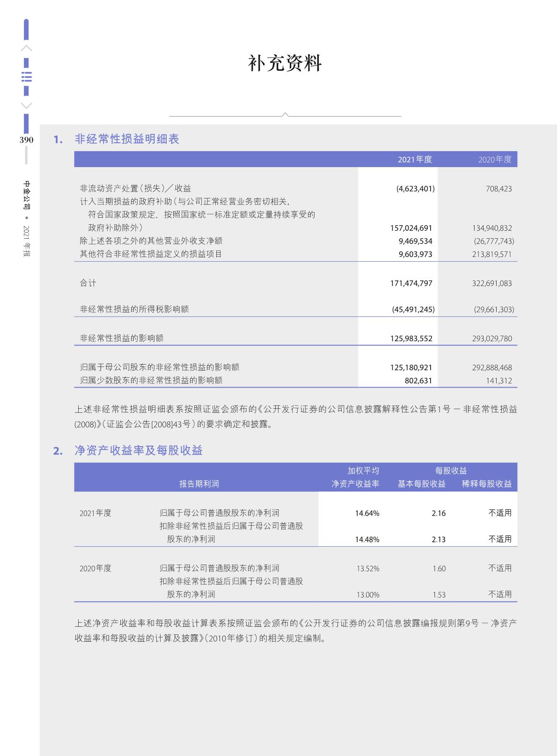Image resolution: width=557 pixels, height=756 pixels.
Task: Select section heading 非经常性损益明细表
Action: coord(127,139)
